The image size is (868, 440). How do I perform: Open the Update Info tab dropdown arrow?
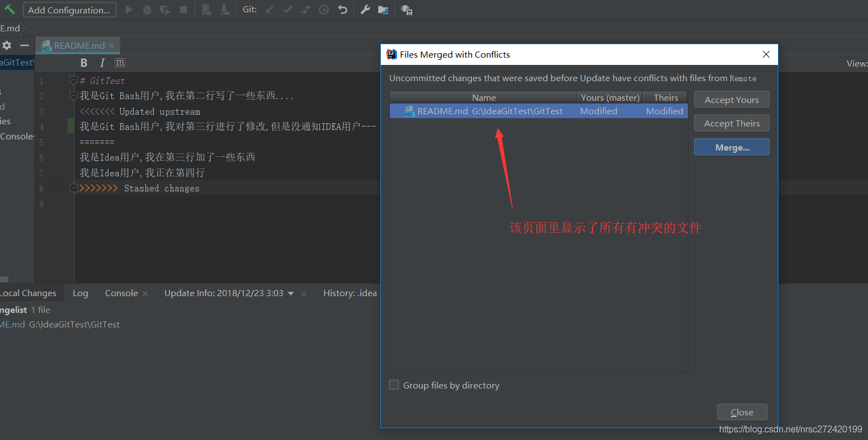[291, 294]
